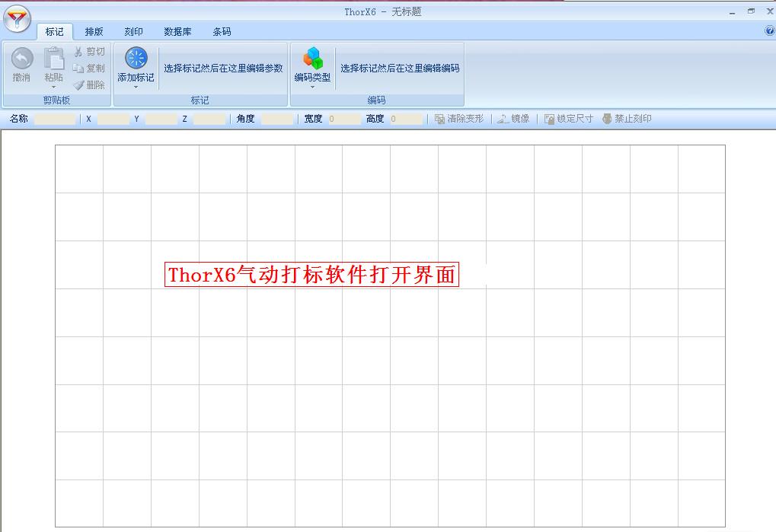Switch to the 数据库 tab

(x=177, y=32)
